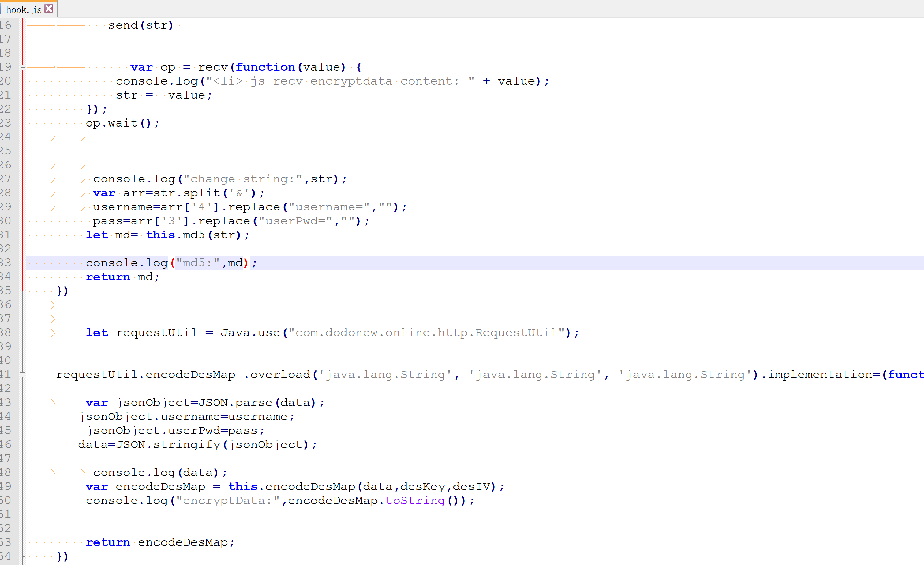Click line number 33 in the gutter
Screen dimensions: 924x565
[6, 263]
